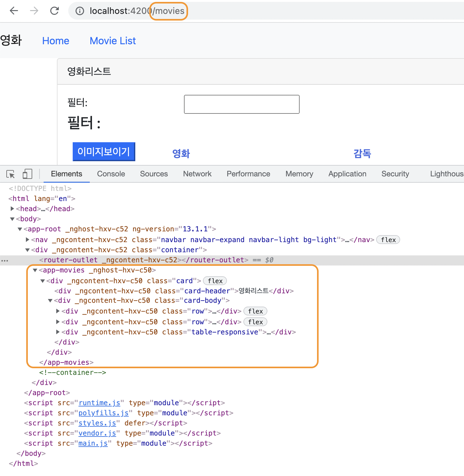Expand the head element node
Viewport: 464px width, 476px height.
click(x=12, y=209)
